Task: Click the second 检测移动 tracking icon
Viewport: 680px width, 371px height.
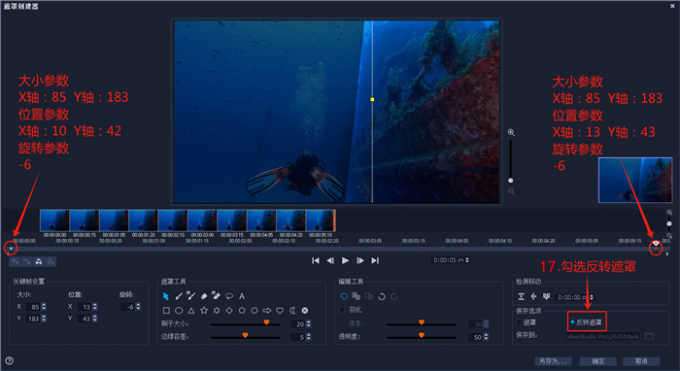Action: [x=533, y=296]
